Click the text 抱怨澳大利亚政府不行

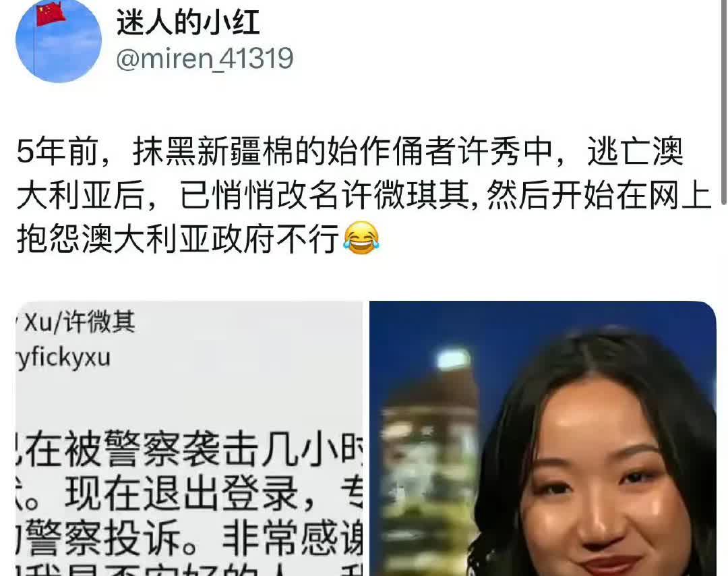coord(178,239)
